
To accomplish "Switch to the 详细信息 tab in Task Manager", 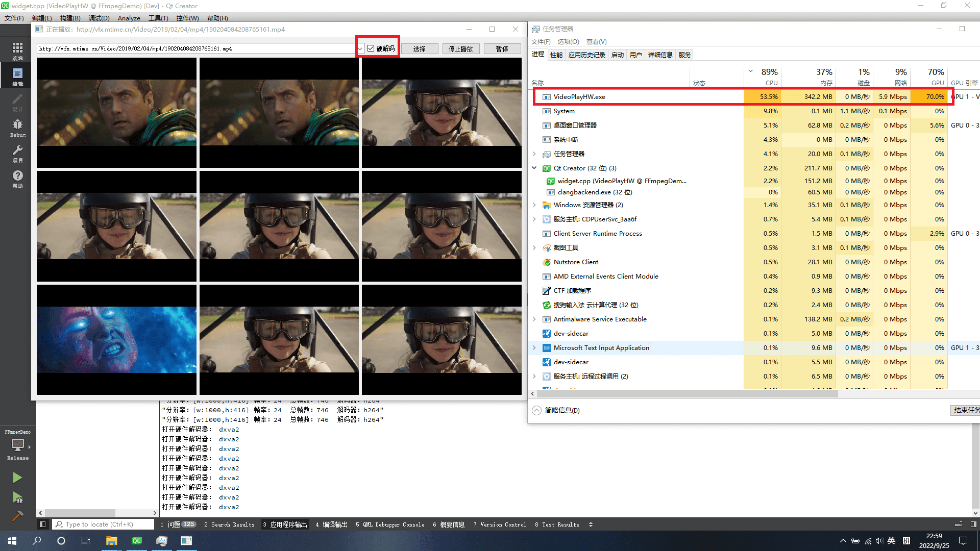I will pos(660,55).
